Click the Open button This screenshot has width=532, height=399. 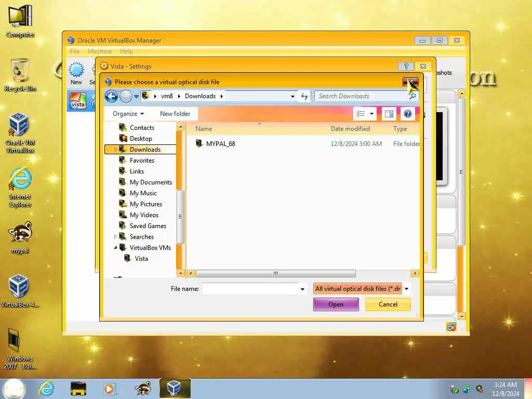click(336, 304)
